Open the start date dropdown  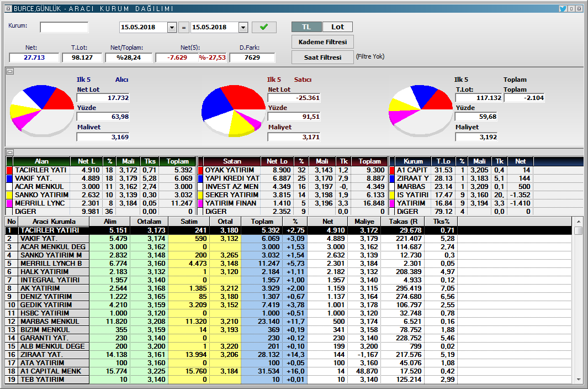(x=172, y=28)
